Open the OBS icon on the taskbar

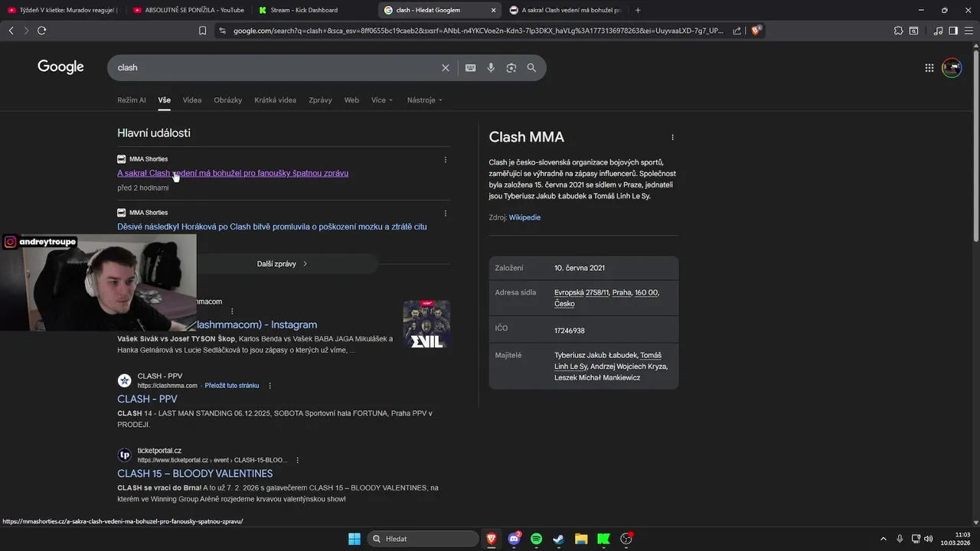tap(626, 539)
